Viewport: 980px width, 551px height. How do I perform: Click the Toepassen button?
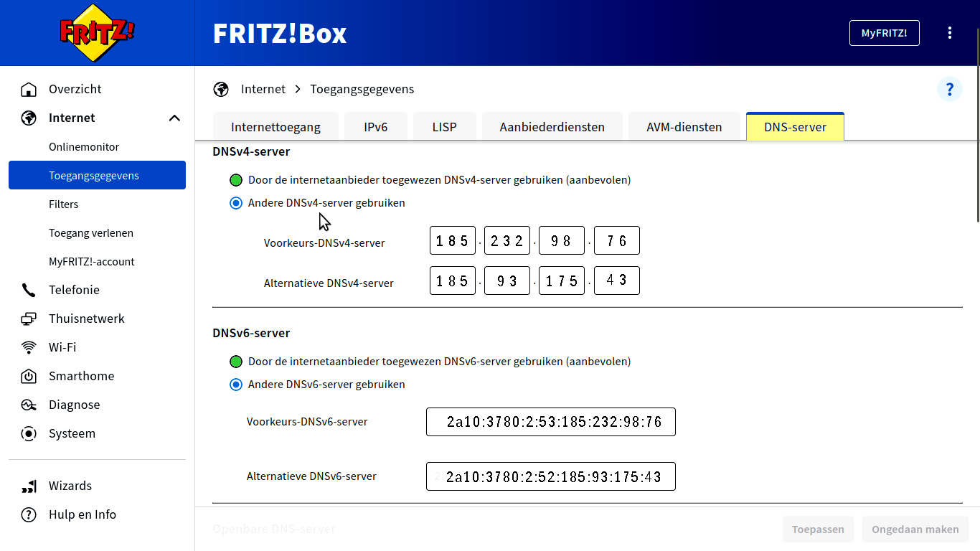point(818,529)
